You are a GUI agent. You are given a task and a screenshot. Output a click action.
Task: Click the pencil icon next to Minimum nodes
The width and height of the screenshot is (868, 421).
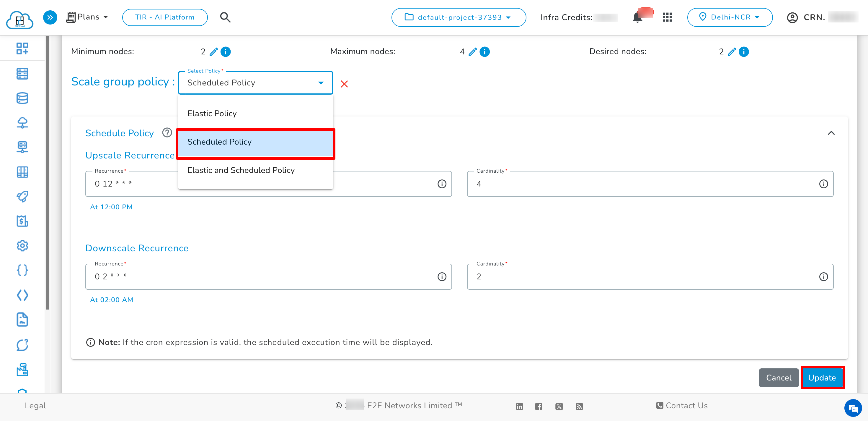pos(213,52)
